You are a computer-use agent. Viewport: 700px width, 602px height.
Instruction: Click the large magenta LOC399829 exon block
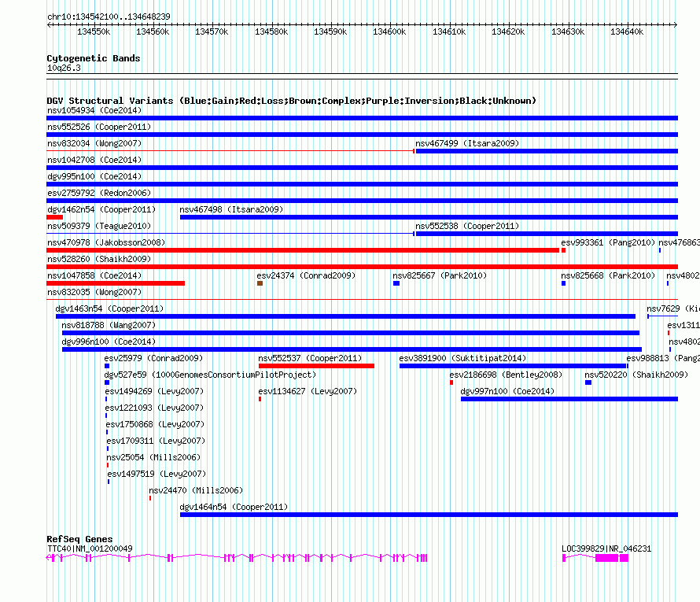tap(607, 558)
